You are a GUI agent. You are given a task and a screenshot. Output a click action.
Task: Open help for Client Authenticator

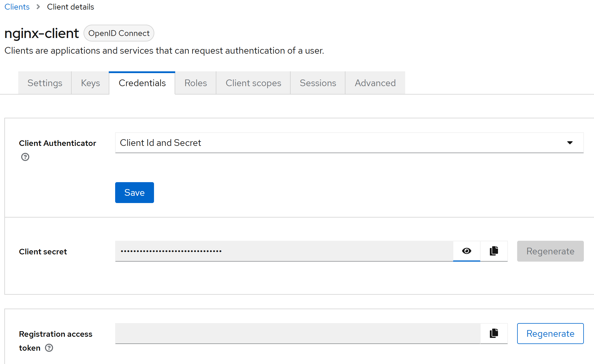point(25,157)
